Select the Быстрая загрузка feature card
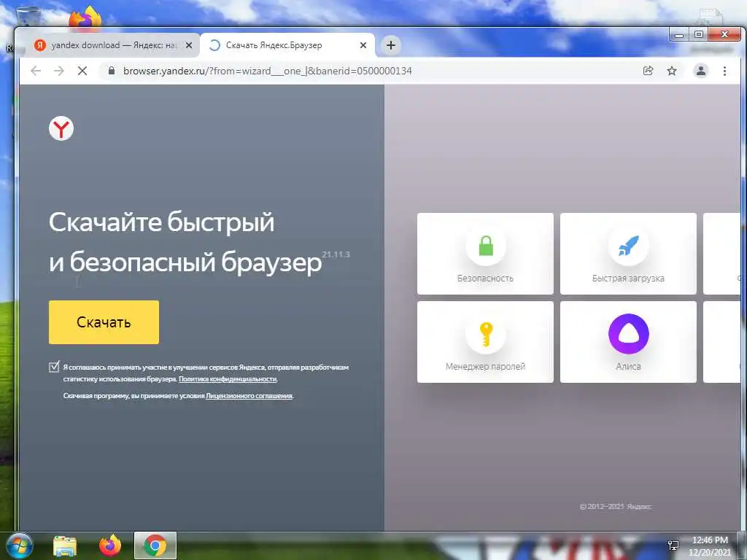The image size is (747, 560). coord(628,253)
